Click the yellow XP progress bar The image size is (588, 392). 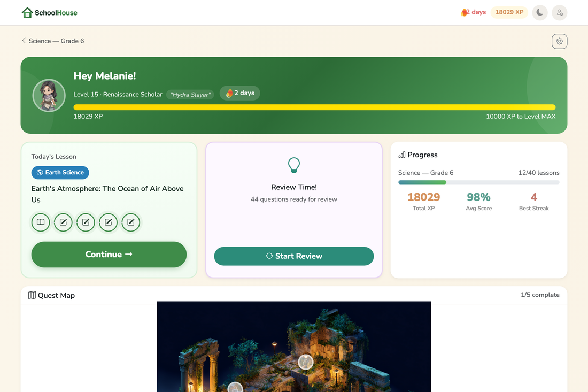[x=314, y=107]
